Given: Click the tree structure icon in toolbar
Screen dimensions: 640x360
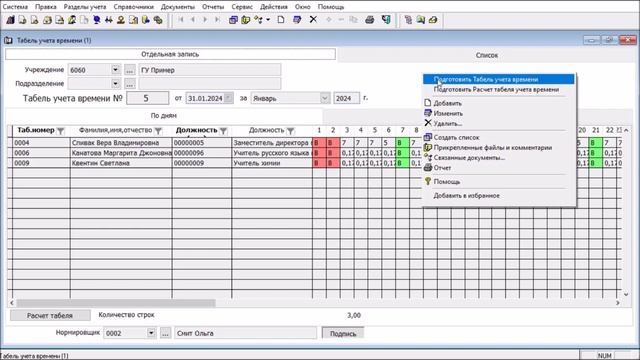Looking at the screenshot, I should point(408,20).
